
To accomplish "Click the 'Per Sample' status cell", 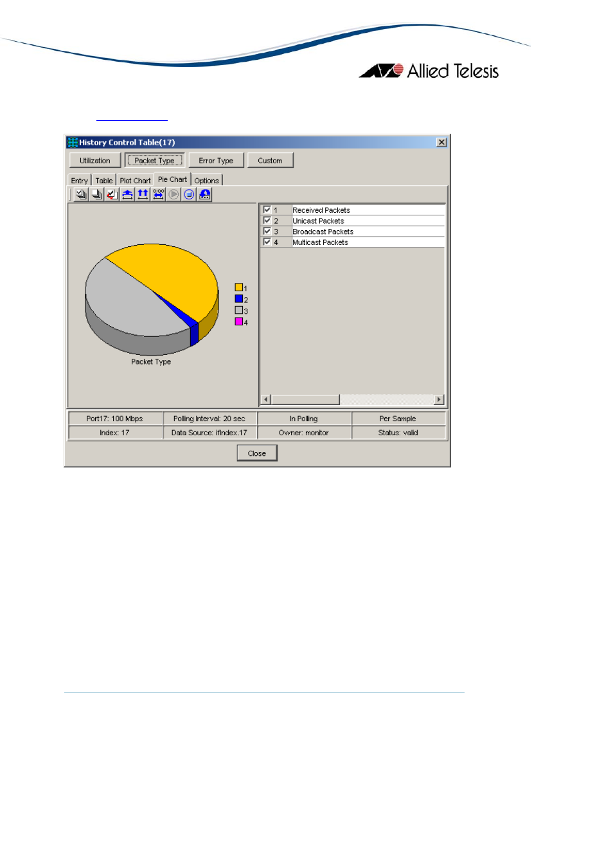I will point(398,419).
